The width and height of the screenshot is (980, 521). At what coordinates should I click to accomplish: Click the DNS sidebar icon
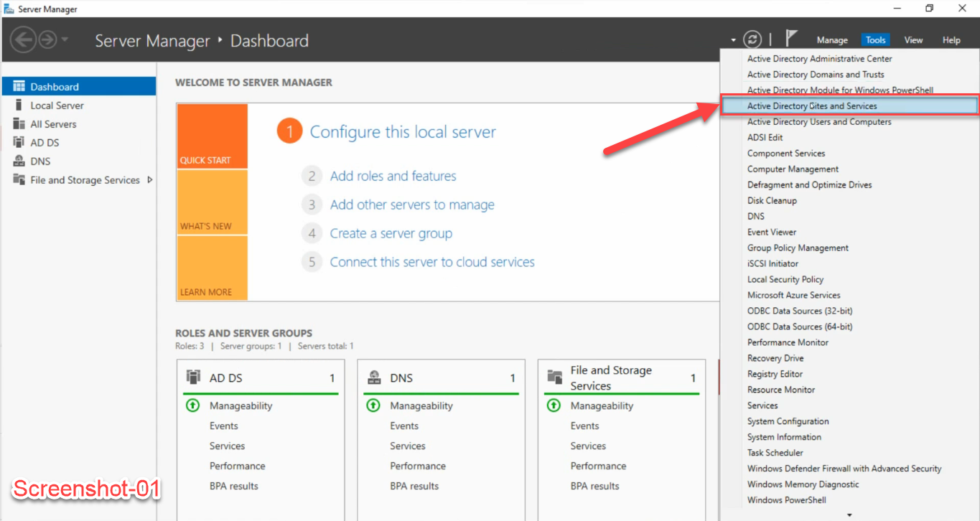(x=19, y=161)
